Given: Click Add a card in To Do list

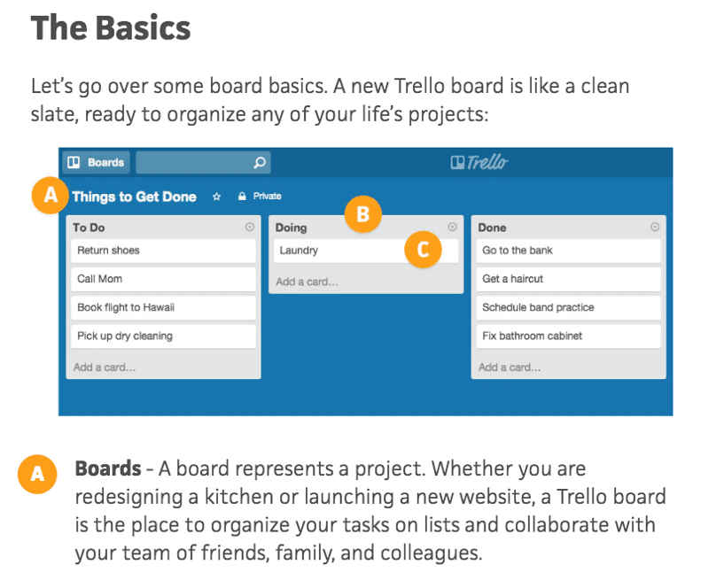Looking at the screenshot, I should [105, 367].
